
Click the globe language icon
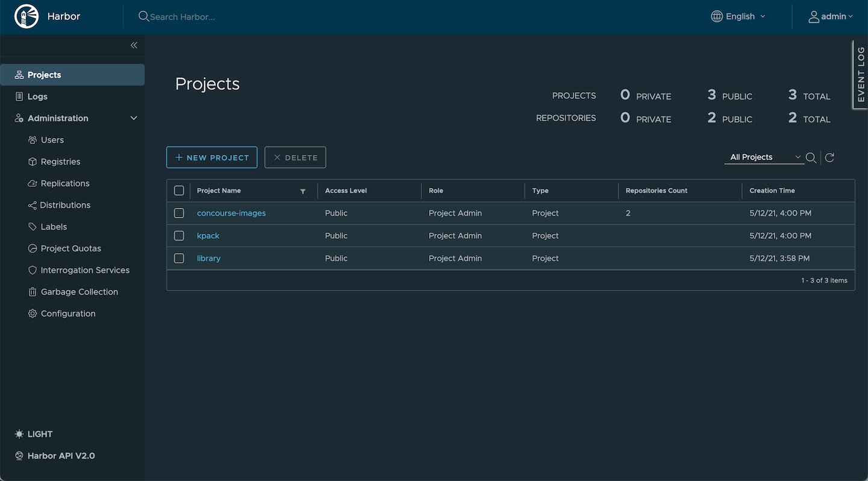[x=717, y=16]
